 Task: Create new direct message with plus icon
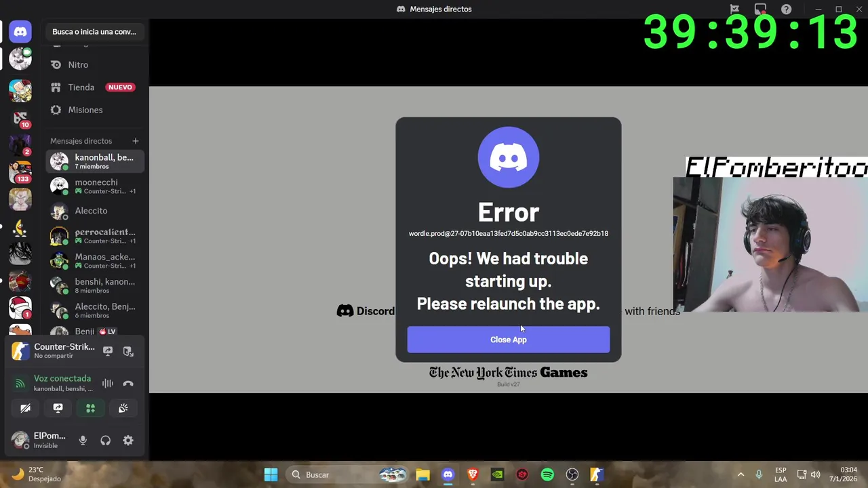[x=136, y=141]
